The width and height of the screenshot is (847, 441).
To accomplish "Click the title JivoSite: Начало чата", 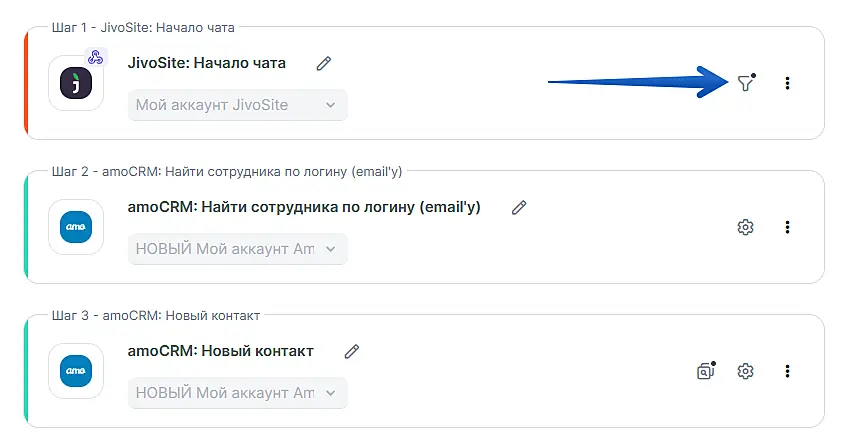I will click(x=207, y=63).
